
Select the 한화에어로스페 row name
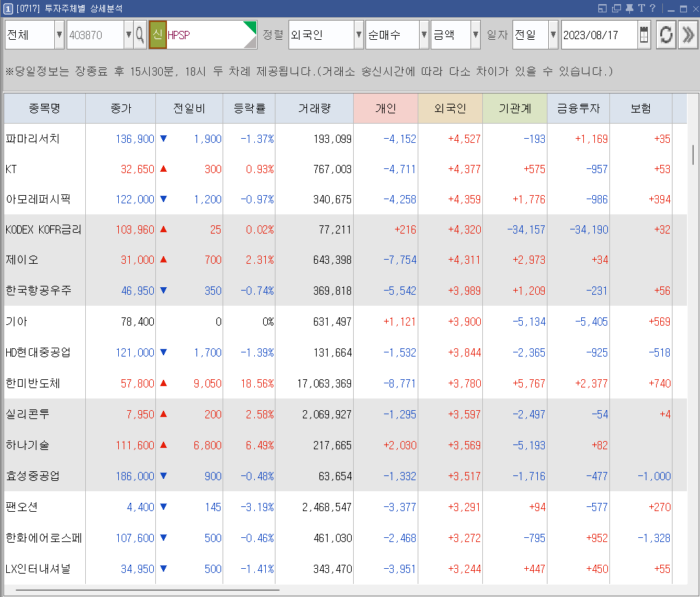pos(44,538)
